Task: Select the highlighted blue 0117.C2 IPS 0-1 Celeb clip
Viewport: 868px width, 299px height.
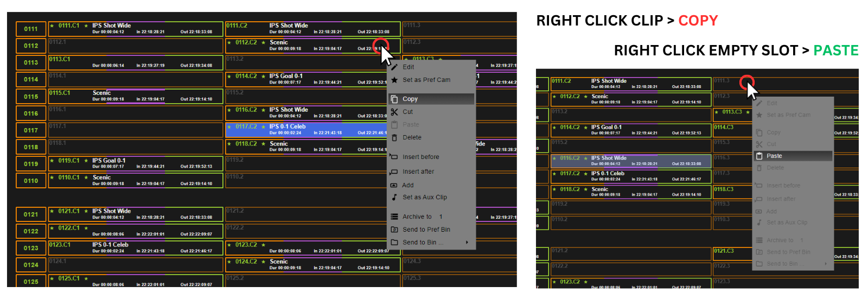Action: 307,130
